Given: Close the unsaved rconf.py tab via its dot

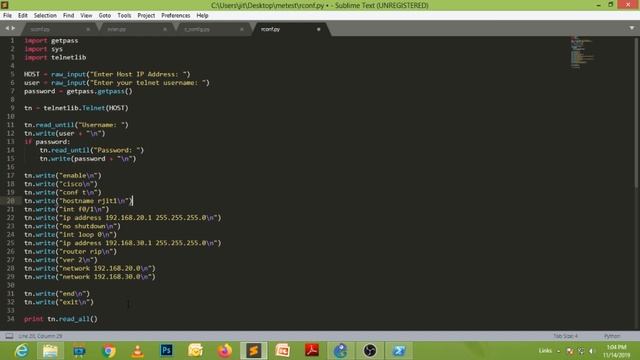Looking at the screenshot, I should [318, 29].
